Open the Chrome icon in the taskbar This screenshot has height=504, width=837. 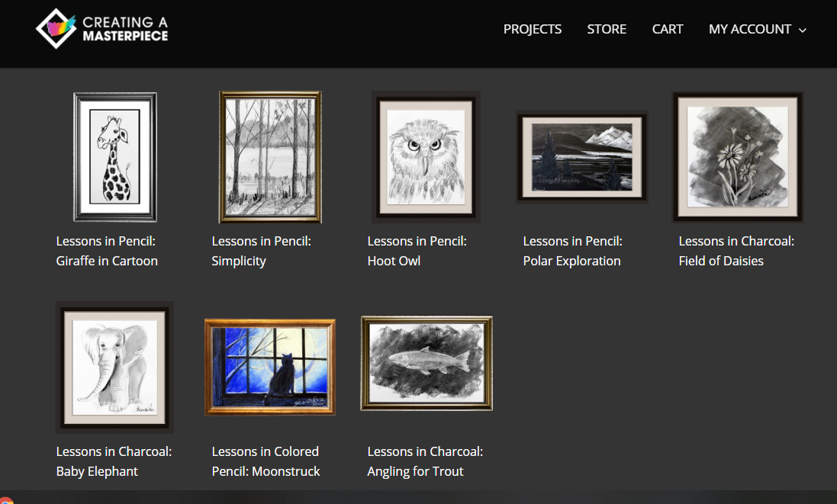coord(6,501)
